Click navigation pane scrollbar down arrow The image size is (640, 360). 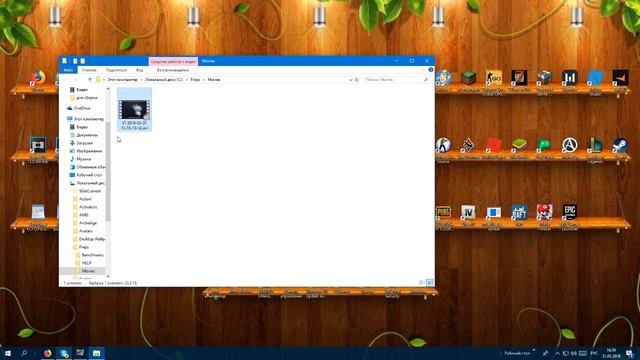[x=108, y=276]
